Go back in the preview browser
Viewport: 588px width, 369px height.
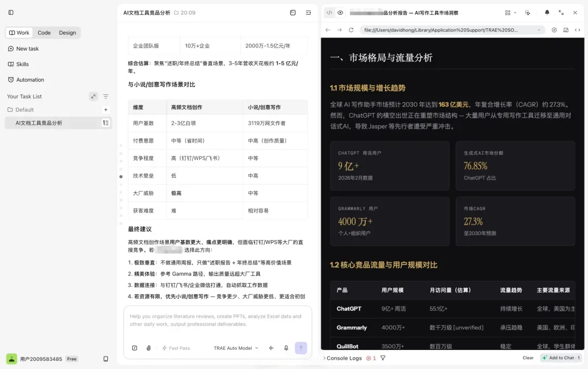pyautogui.click(x=328, y=30)
